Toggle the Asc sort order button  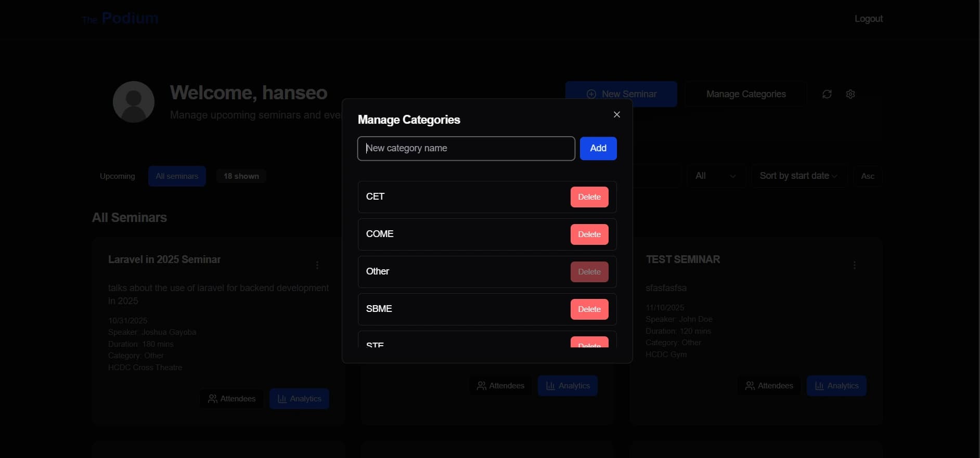click(x=867, y=176)
